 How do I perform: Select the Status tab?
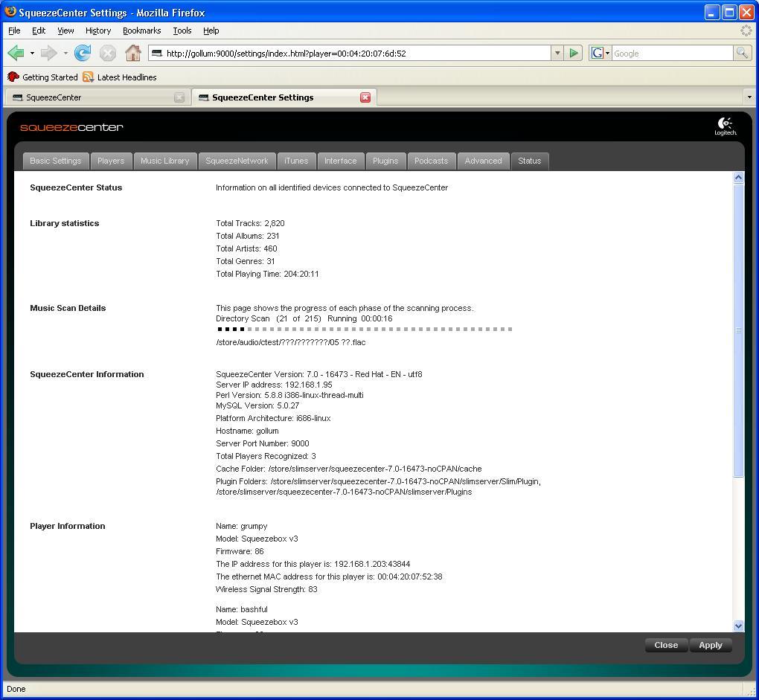[530, 161]
